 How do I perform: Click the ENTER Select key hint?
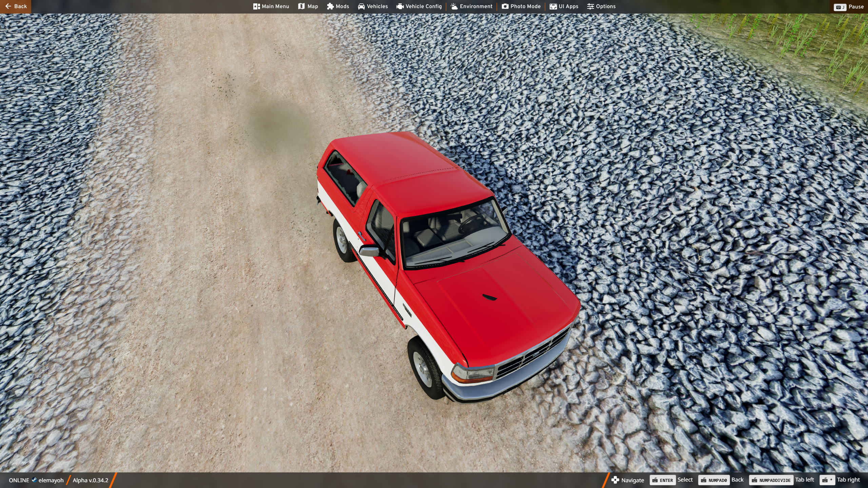click(663, 480)
